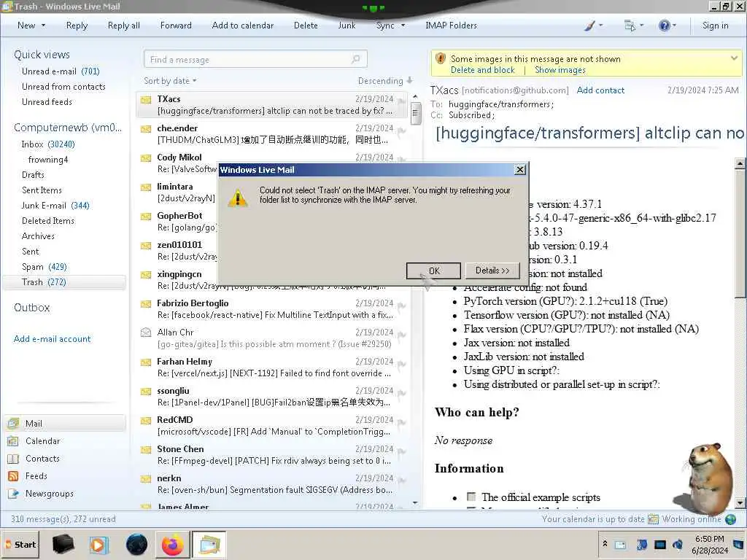
Task: Click Add contact link
Action: coord(600,90)
